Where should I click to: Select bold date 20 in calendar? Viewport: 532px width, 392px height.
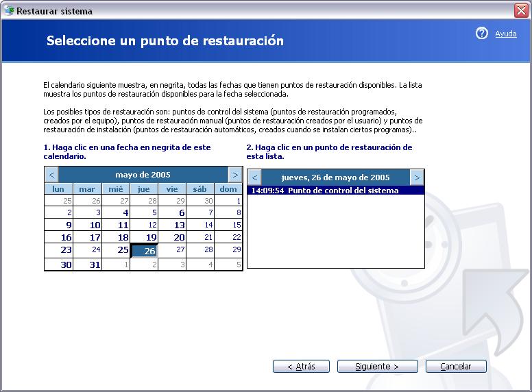[172, 237]
